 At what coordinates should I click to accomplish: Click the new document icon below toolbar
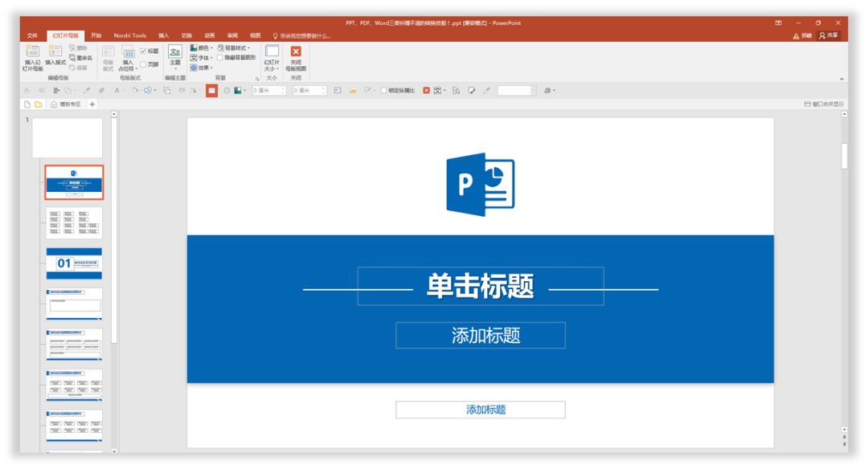tap(27, 104)
